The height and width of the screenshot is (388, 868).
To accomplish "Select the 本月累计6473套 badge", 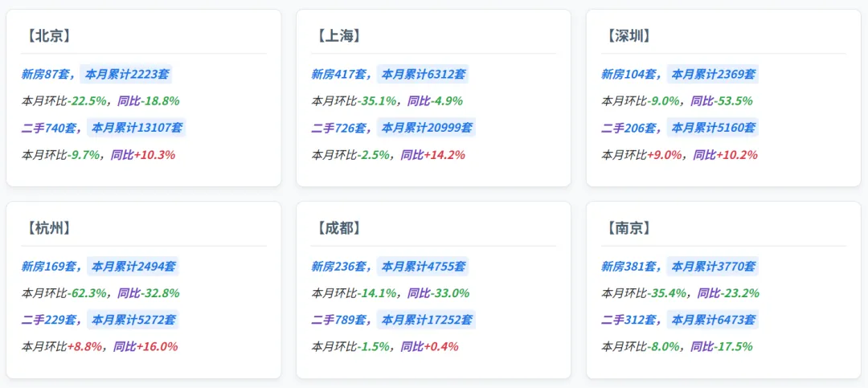I will (713, 320).
